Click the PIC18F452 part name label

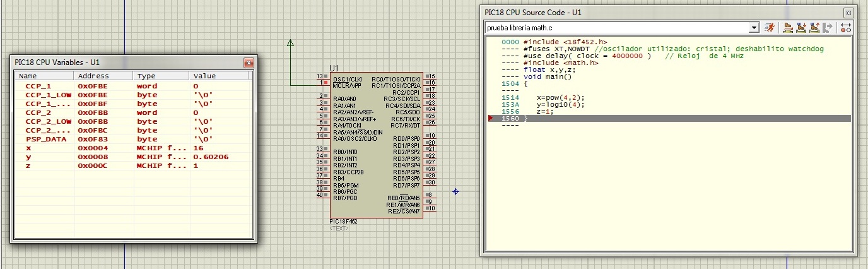coord(344,222)
